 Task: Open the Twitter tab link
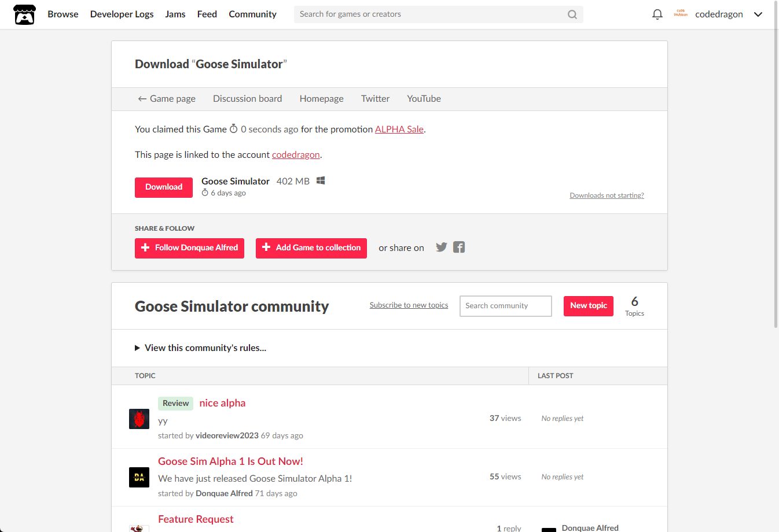[376, 99]
